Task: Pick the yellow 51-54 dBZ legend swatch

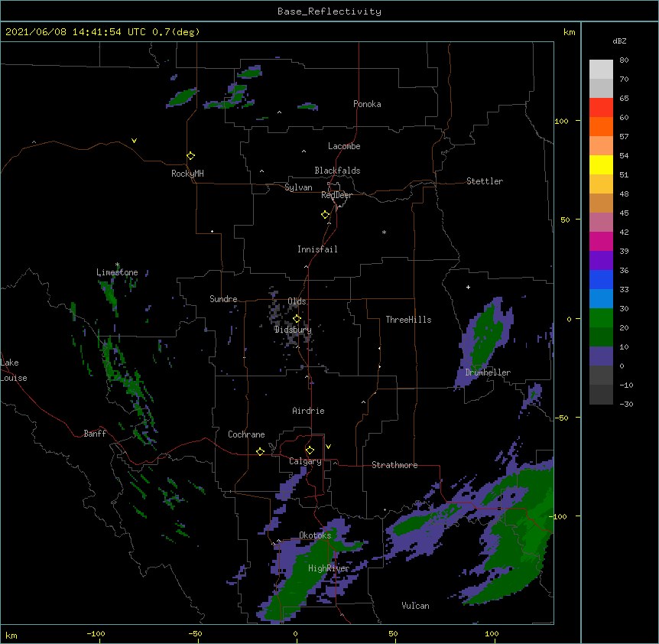Action: pyautogui.click(x=601, y=164)
